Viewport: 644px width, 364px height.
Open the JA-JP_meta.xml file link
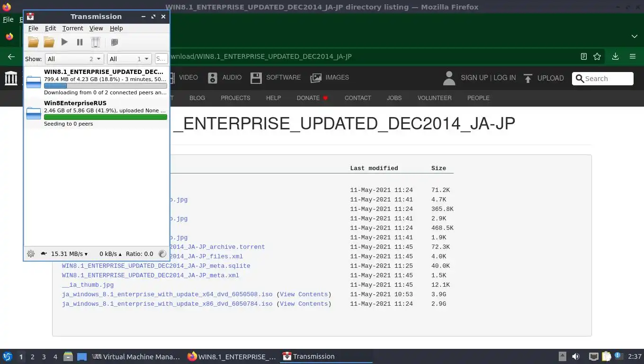[150, 275]
